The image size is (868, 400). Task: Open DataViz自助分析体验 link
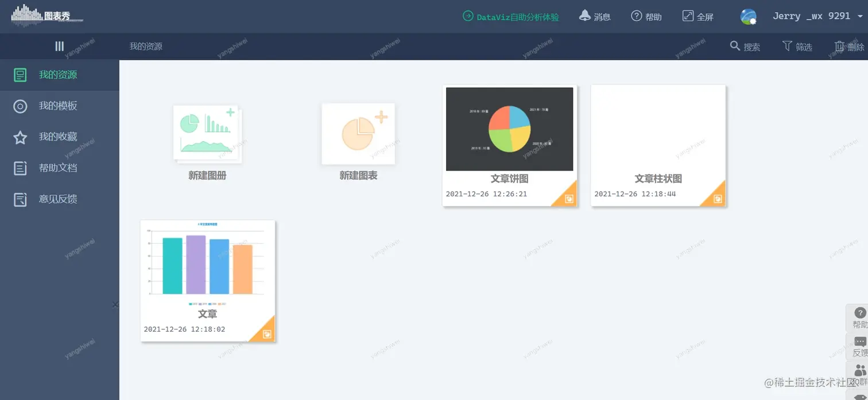click(x=517, y=17)
